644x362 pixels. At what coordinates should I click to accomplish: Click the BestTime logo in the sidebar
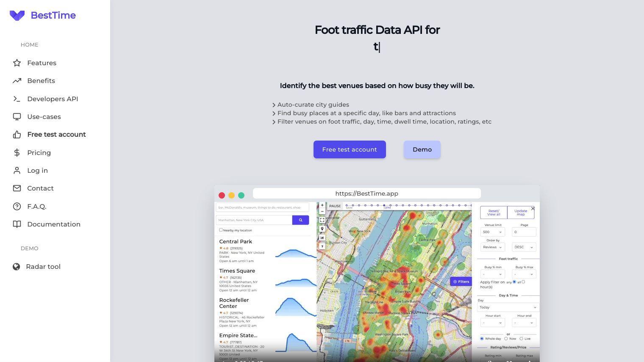click(x=42, y=15)
